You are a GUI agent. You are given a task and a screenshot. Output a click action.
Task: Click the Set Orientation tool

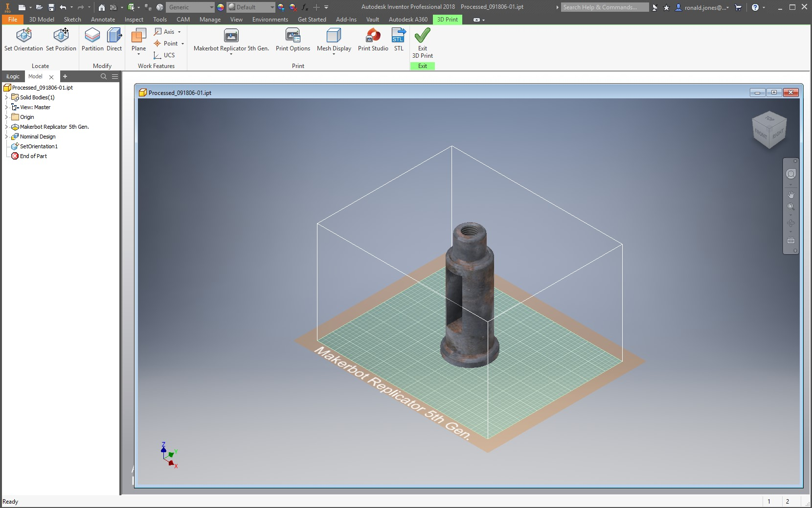coord(23,39)
